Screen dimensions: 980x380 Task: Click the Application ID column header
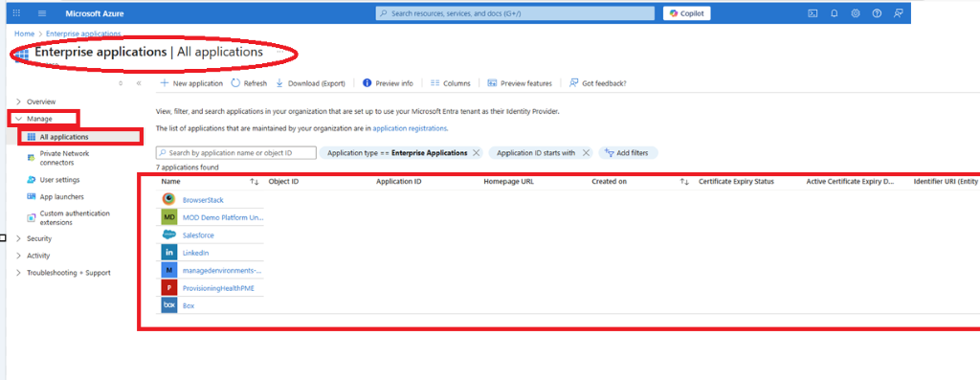coord(399,182)
